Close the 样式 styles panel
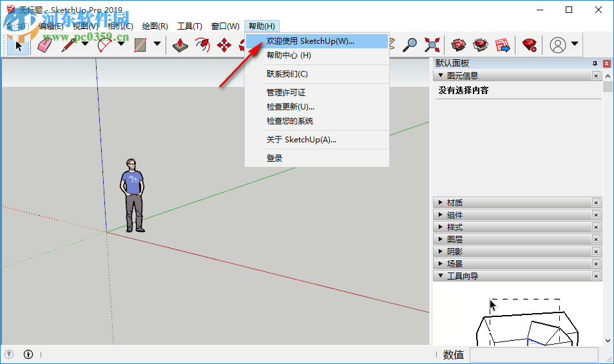The image size is (614, 364). (596, 227)
